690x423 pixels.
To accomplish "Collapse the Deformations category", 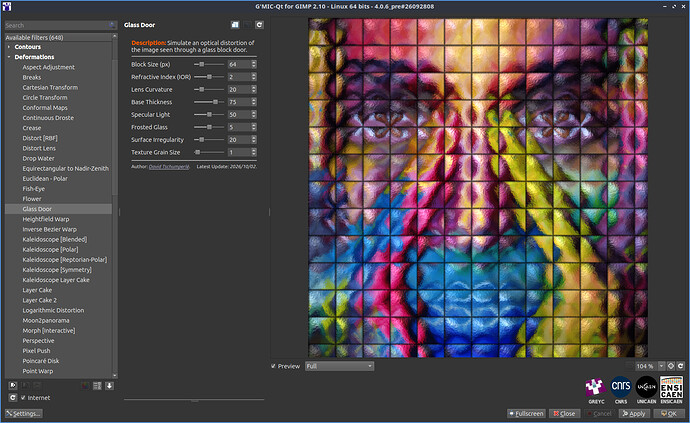I will [9, 57].
